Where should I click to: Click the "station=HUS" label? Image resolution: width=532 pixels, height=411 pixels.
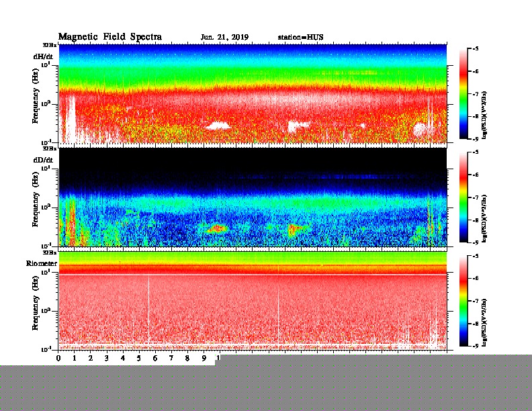pyautogui.click(x=300, y=37)
